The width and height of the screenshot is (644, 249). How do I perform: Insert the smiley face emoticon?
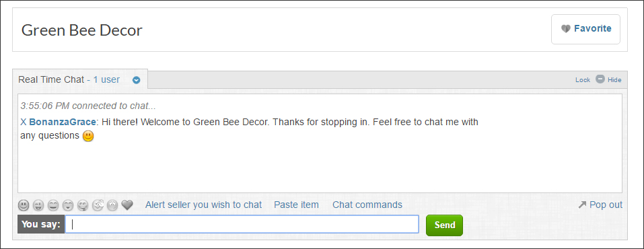(x=24, y=205)
